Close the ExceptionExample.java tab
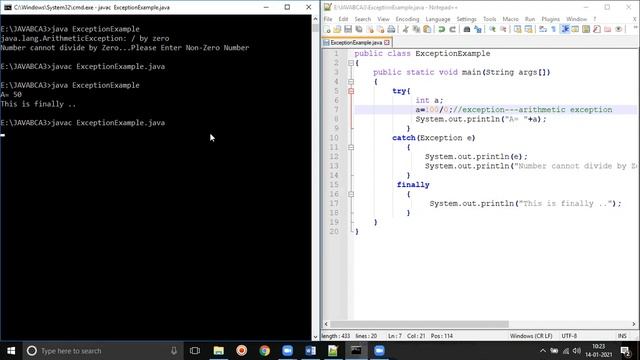The height and width of the screenshot is (360, 640). pos(387,42)
